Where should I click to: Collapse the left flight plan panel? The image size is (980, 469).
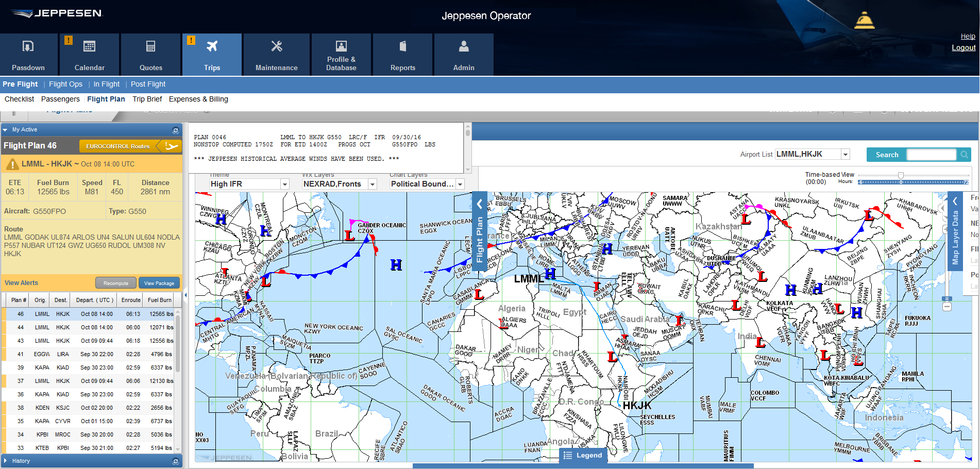point(185,295)
